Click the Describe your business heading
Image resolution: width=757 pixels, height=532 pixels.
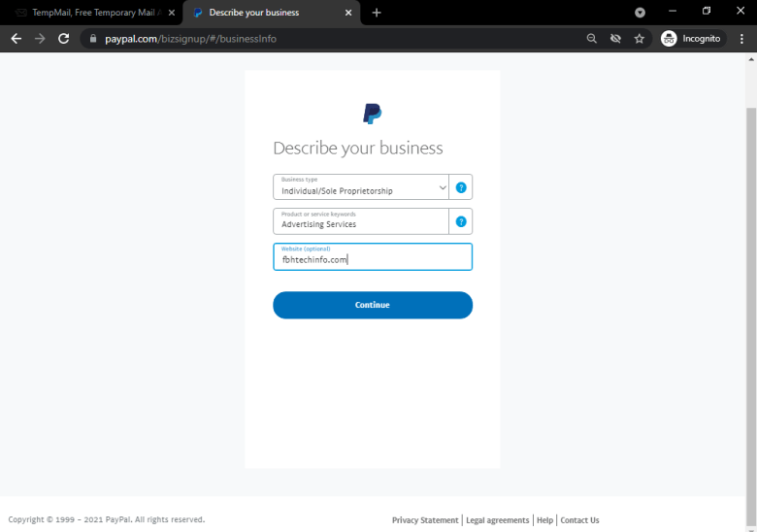[358, 148]
